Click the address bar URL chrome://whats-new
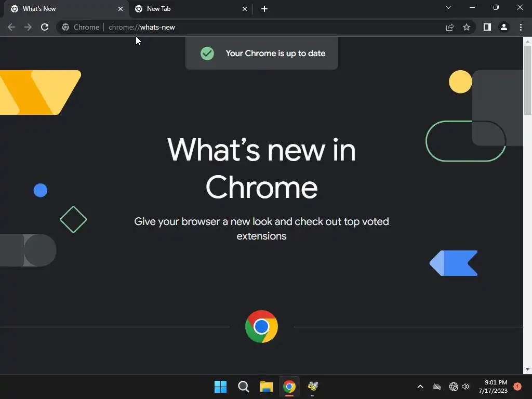532x399 pixels. pyautogui.click(x=141, y=27)
